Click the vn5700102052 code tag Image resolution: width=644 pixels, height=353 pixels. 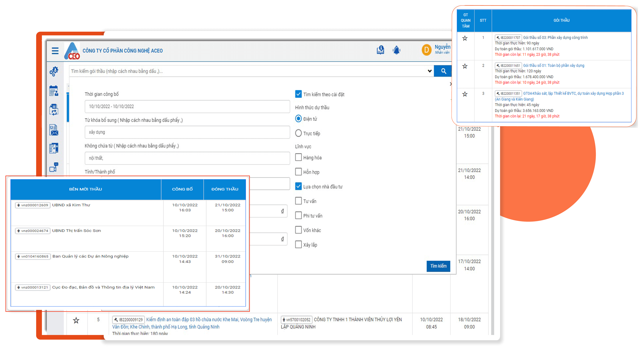click(296, 320)
